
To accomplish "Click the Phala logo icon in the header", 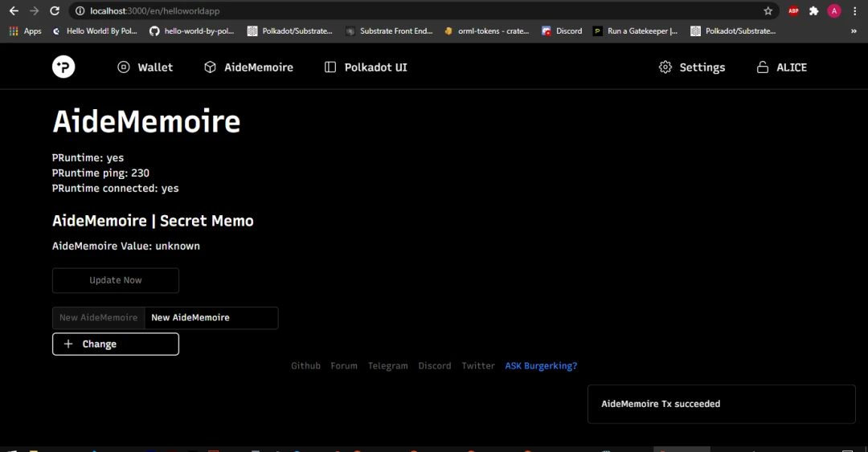I will pos(63,67).
